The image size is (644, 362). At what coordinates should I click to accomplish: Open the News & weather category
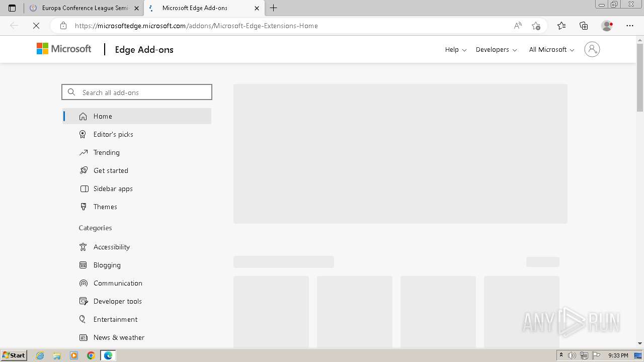click(137, 337)
